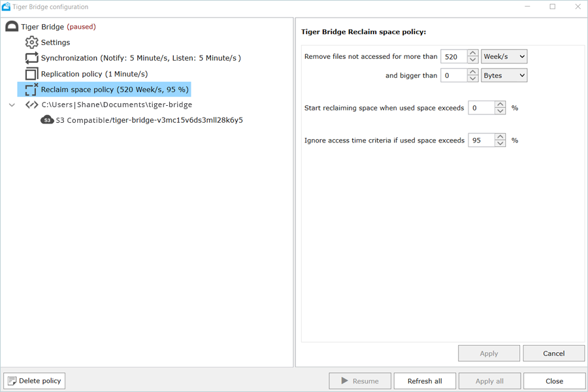Viewport: 588px width, 392px height.
Task: Increase the start reclaiming space percentage
Action: pyautogui.click(x=500, y=104)
